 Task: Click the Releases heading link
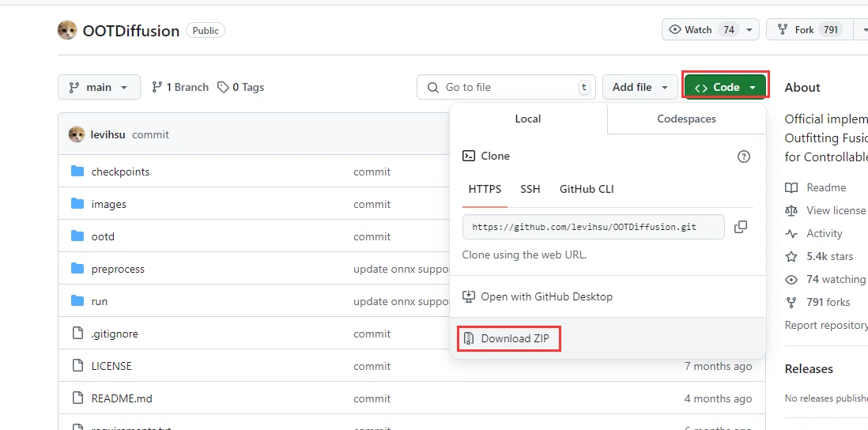coord(809,368)
